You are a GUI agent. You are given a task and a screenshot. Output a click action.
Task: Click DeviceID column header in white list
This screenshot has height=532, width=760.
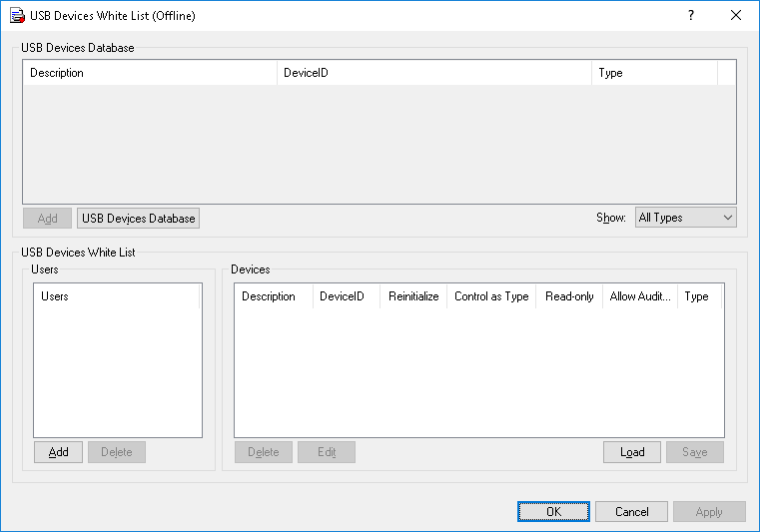pos(343,296)
